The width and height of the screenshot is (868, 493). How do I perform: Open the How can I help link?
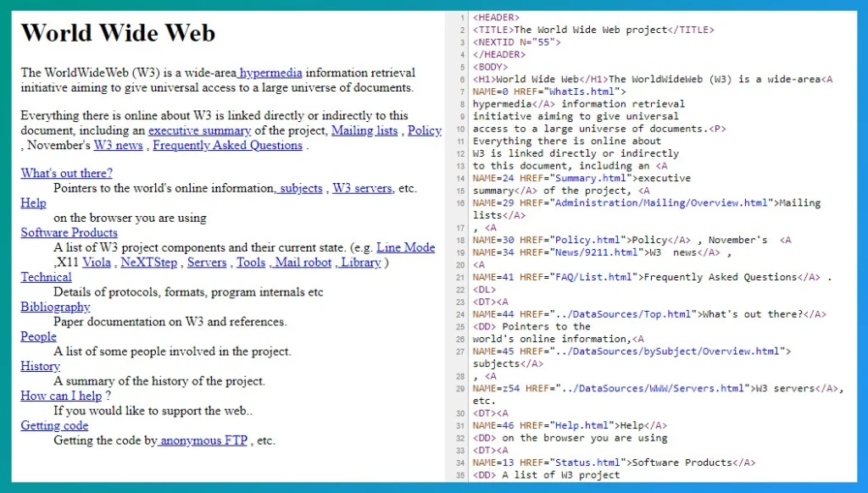(61, 396)
